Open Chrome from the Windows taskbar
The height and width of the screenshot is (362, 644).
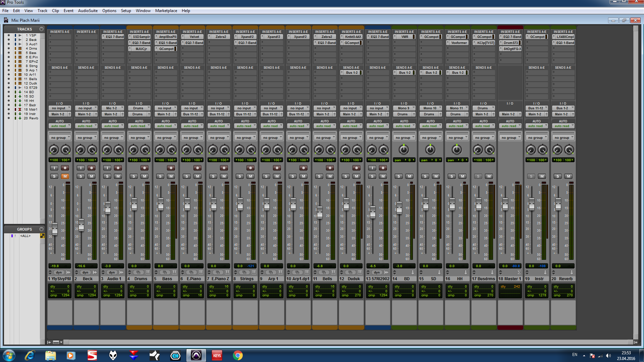coord(237,355)
